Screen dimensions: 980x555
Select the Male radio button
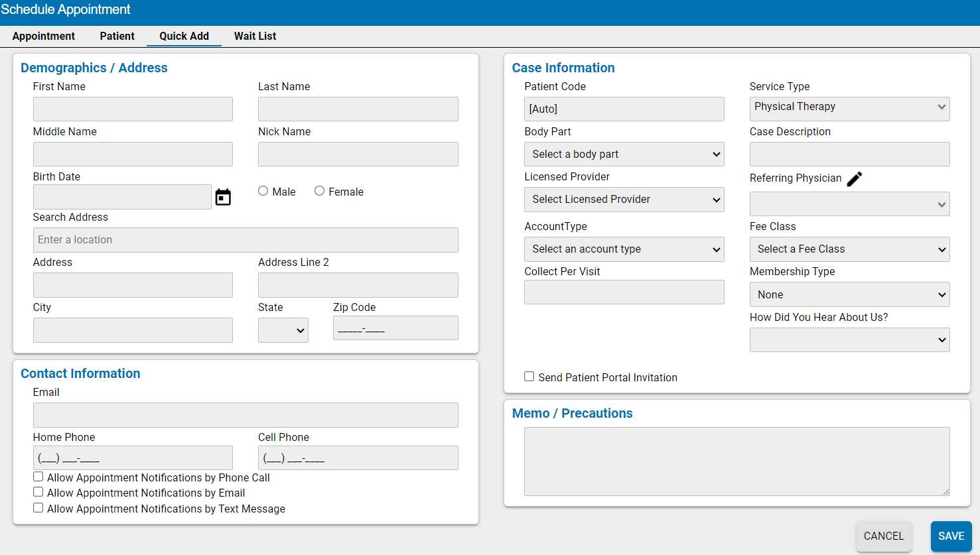point(263,191)
